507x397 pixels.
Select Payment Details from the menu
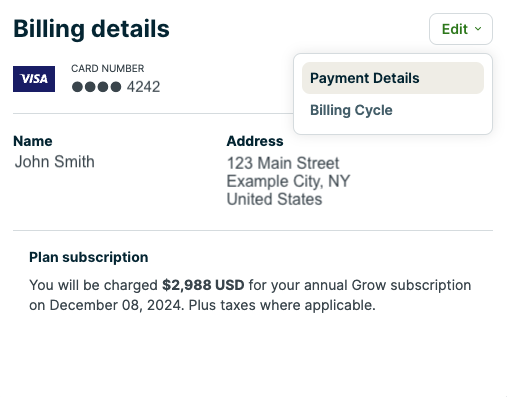click(x=393, y=78)
